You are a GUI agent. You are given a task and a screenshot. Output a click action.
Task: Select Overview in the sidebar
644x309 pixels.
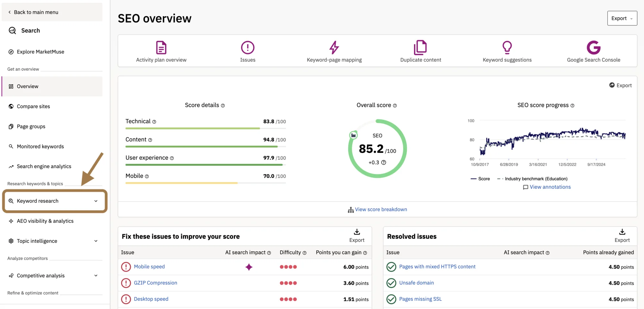point(52,86)
